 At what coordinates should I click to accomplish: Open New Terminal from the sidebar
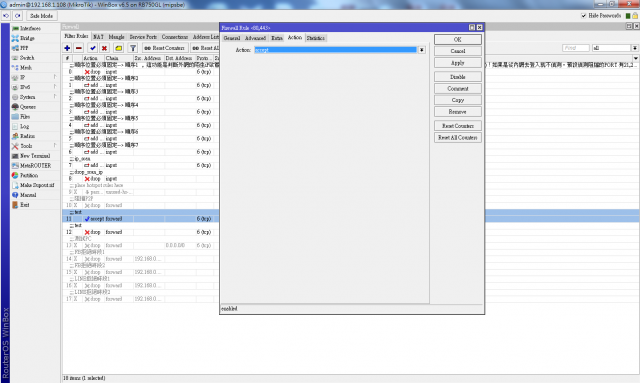36,156
